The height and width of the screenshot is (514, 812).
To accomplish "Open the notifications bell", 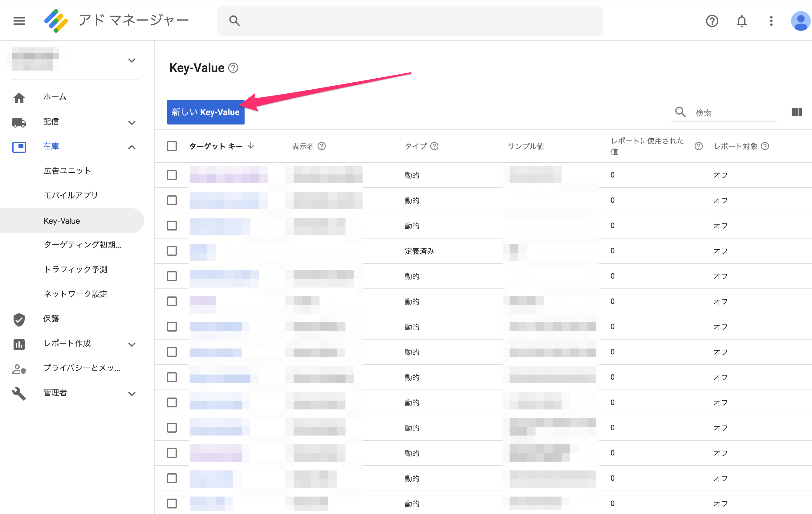I will point(741,21).
